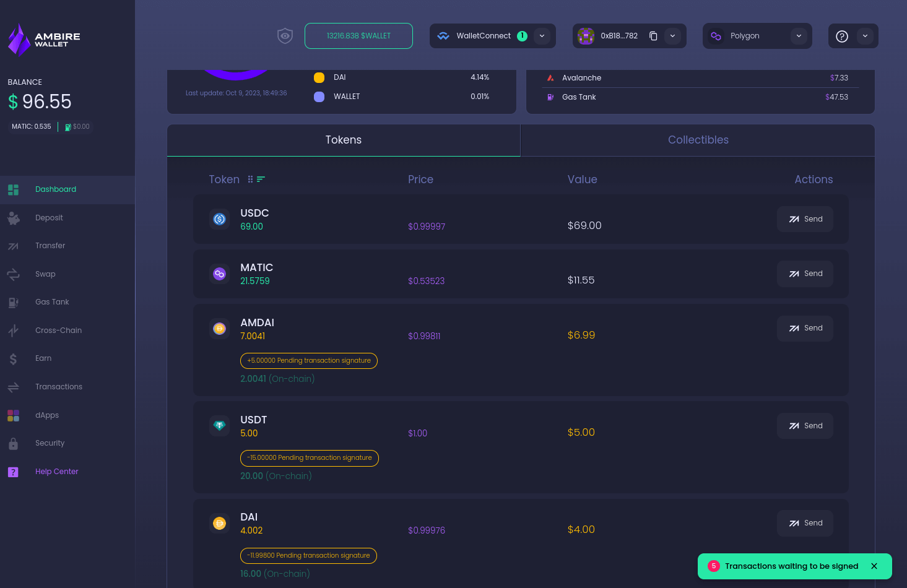Open the Earn page link
This screenshot has height=588, width=907.
[x=67, y=359]
